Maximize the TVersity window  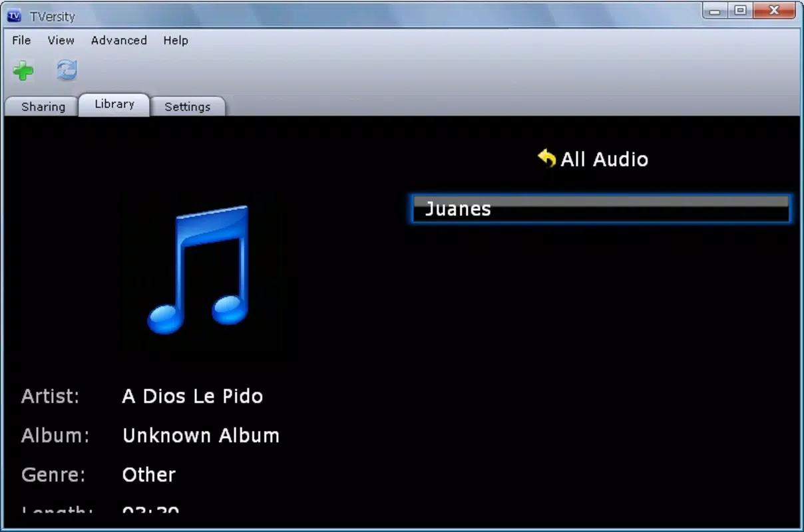(x=739, y=11)
